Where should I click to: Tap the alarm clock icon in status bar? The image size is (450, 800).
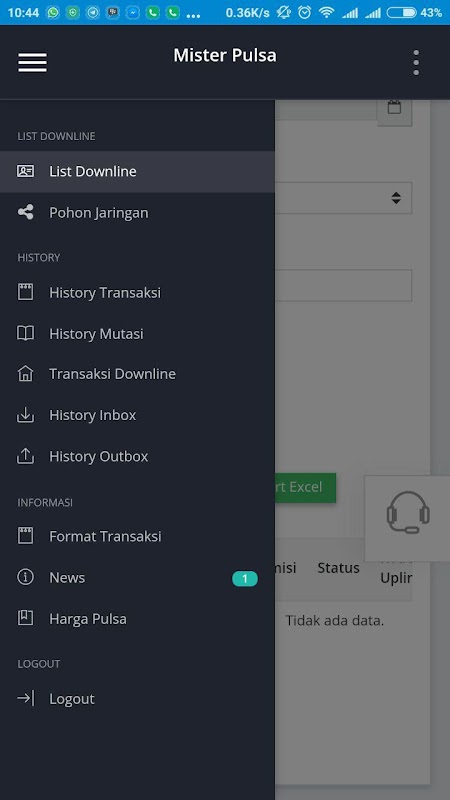point(304,13)
